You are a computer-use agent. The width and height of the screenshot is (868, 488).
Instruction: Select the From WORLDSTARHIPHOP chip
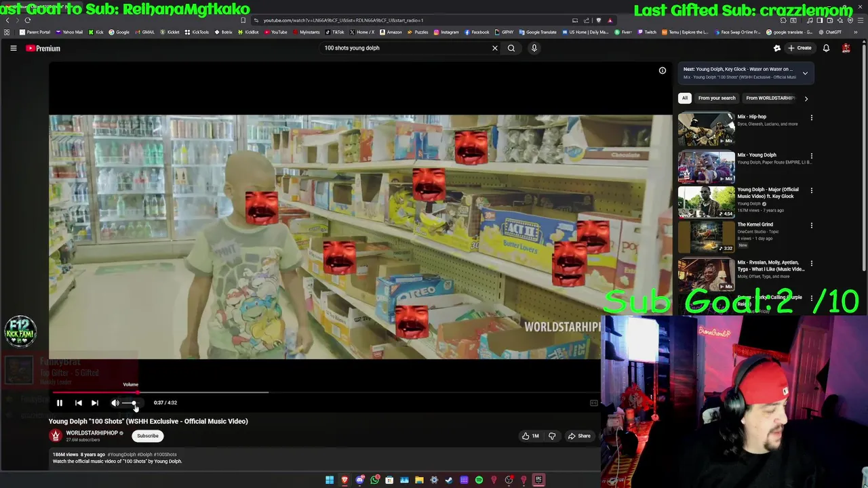click(x=770, y=98)
